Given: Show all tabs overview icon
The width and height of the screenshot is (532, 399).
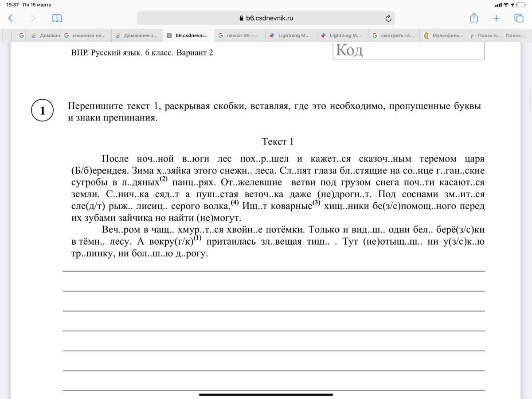Looking at the screenshot, I should pyautogui.click(x=519, y=18).
